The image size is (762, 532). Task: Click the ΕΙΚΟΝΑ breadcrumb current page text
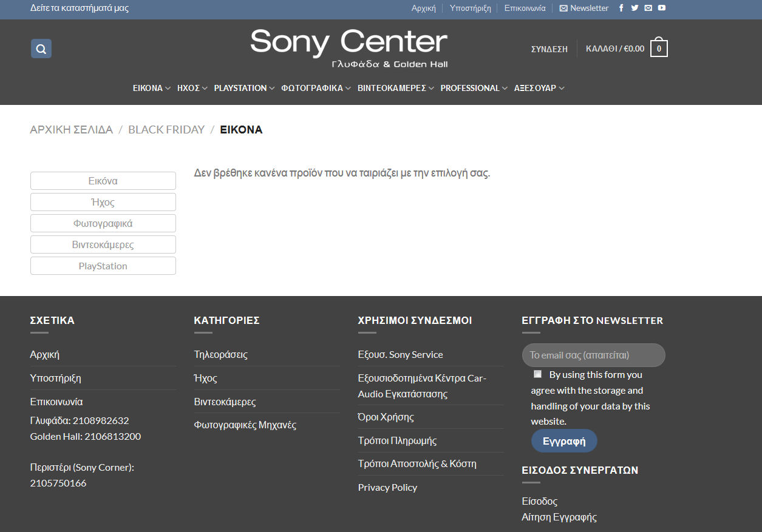(241, 129)
